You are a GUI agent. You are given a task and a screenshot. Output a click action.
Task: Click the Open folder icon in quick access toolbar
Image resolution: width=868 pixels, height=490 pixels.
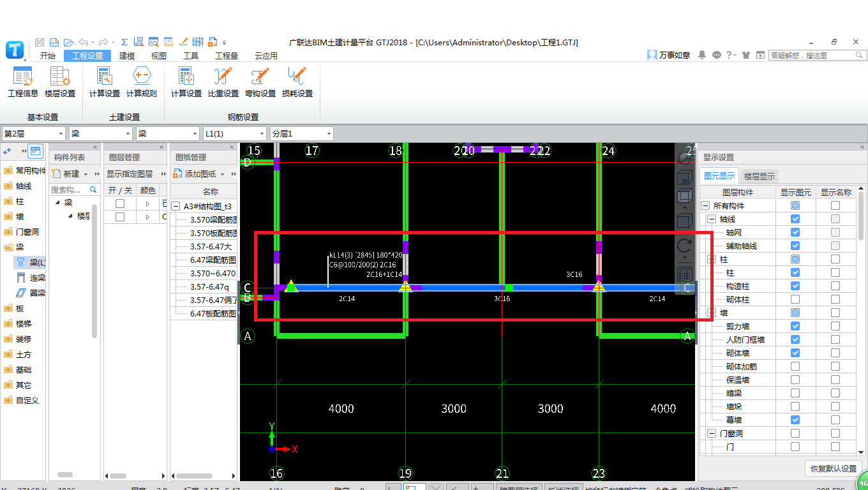(68, 42)
